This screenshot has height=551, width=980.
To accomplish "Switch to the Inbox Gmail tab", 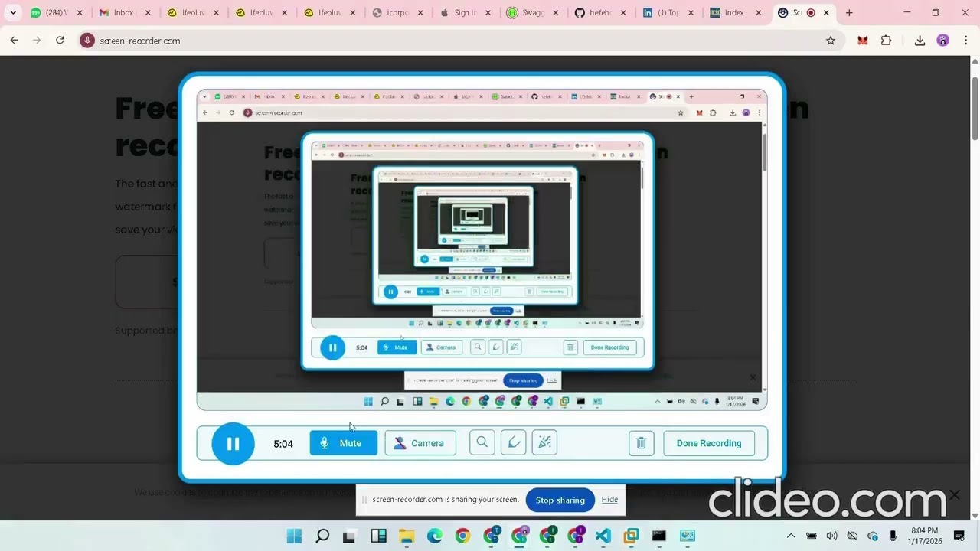I will (124, 13).
